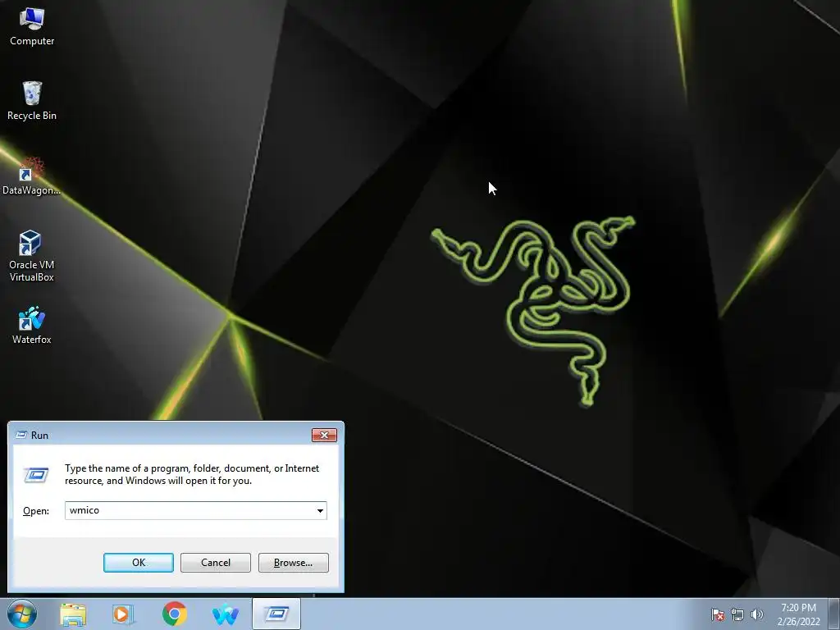Viewport: 840px width, 630px height.
Task: Click the Browse... button
Action: tap(293, 563)
